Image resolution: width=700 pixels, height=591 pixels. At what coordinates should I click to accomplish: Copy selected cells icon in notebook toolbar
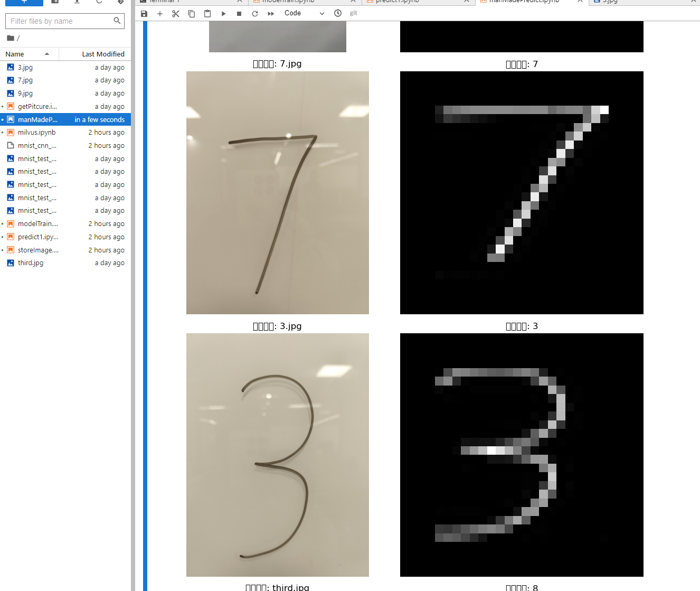click(192, 13)
